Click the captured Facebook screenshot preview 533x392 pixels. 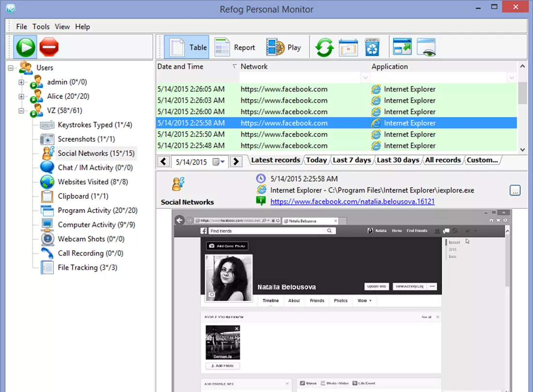(x=341, y=301)
